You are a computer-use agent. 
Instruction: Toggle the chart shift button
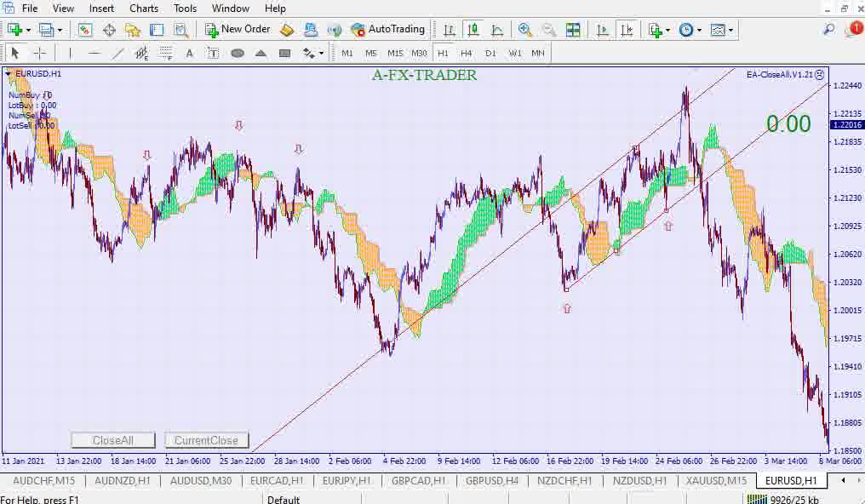tap(627, 30)
